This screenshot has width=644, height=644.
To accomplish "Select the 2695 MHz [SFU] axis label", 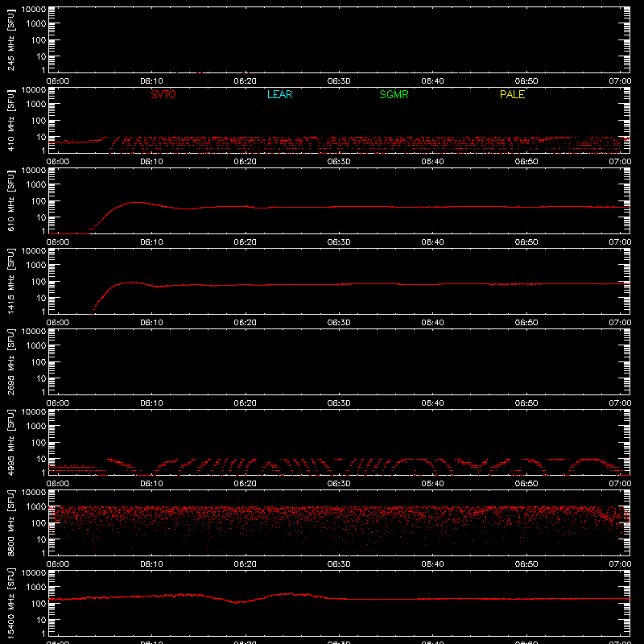I will click(x=11, y=361).
